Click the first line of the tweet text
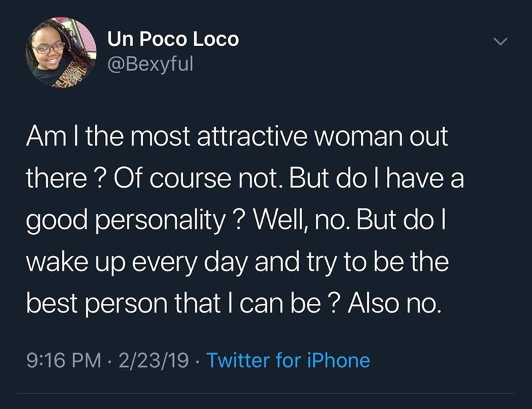This screenshot has height=409, width=532. click(x=237, y=138)
